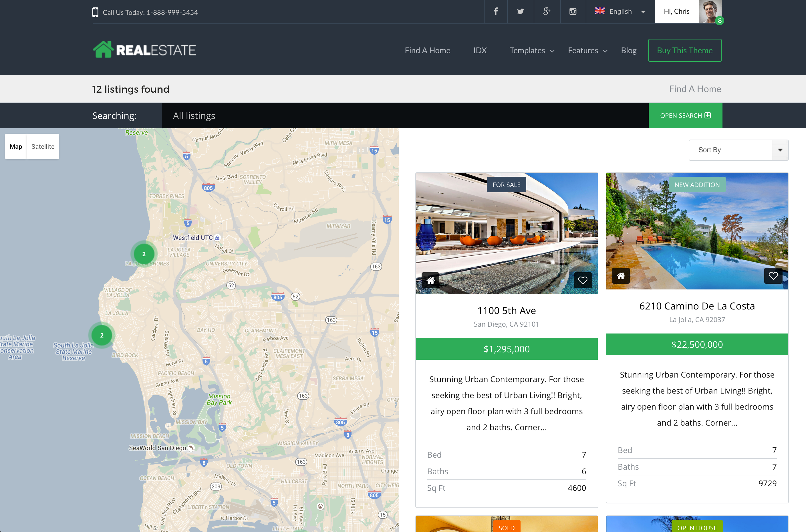Expand the Templates menu
The image size is (806, 532).
pos(532,51)
